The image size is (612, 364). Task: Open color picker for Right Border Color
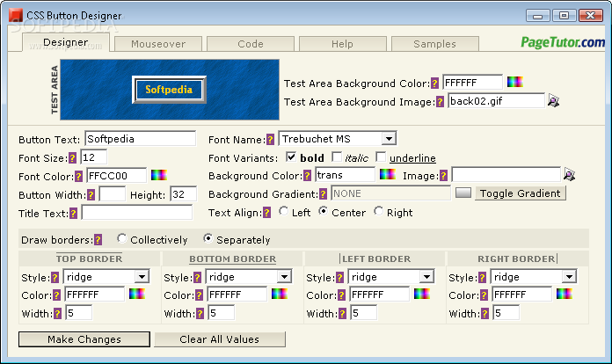coord(565,294)
